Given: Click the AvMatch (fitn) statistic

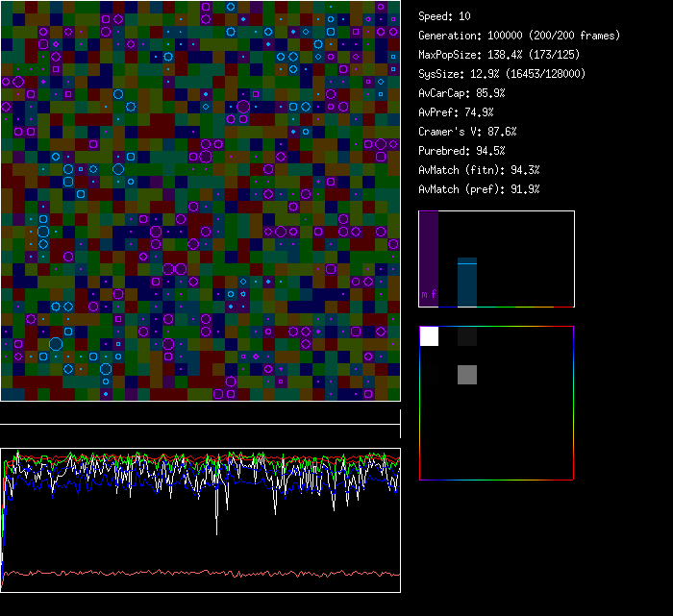Looking at the screenshot, I should [x=478, y=170].
